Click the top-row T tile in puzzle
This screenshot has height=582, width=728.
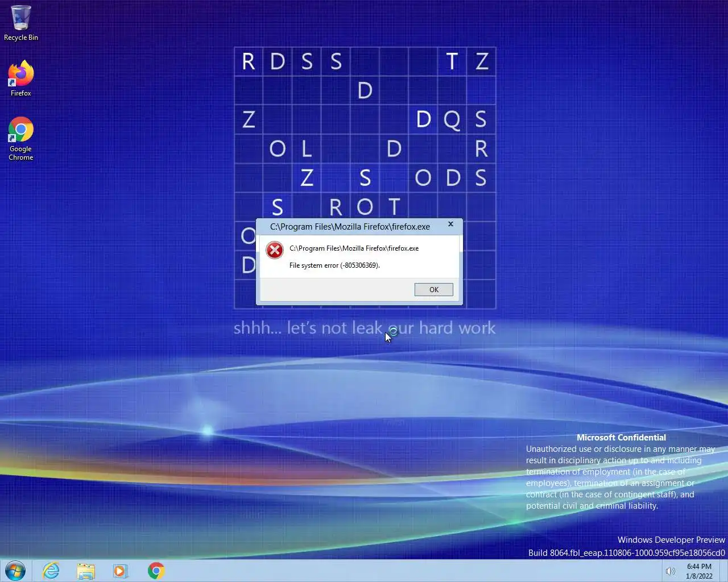point(452,61)
